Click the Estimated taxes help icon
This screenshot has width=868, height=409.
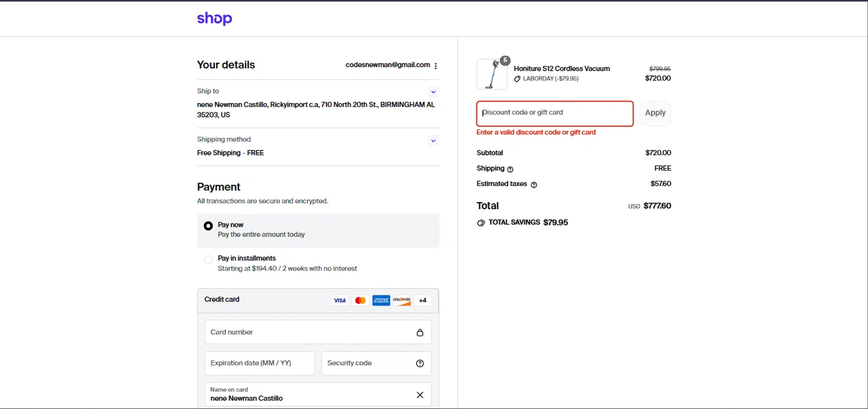click(534, 185)
